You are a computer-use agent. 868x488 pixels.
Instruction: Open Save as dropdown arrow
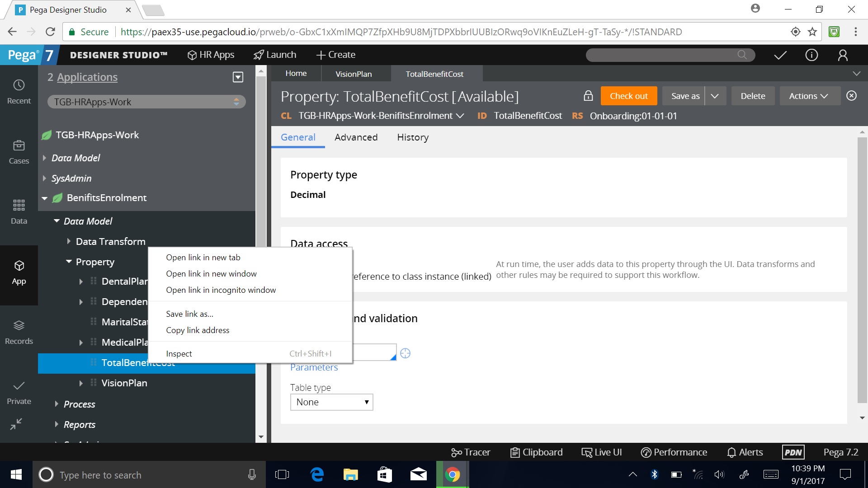(x=715, y=96)
